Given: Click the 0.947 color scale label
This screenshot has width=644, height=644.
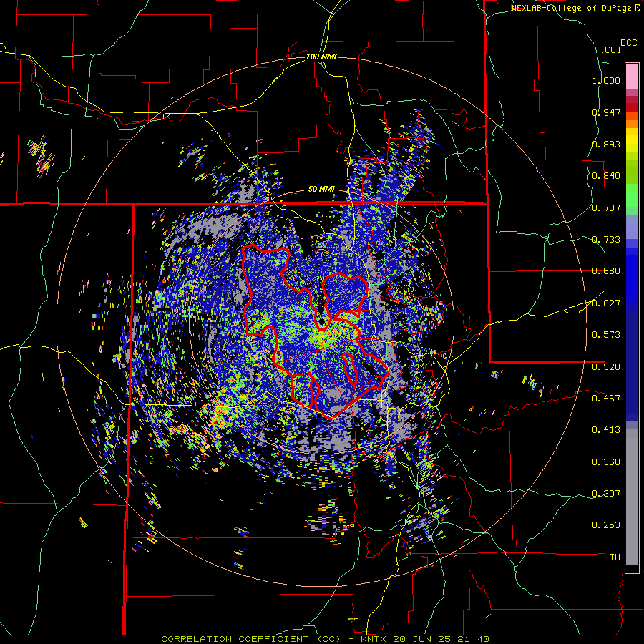Looking at the screenshot, I should pyautogui.click(x=606, y=112).
